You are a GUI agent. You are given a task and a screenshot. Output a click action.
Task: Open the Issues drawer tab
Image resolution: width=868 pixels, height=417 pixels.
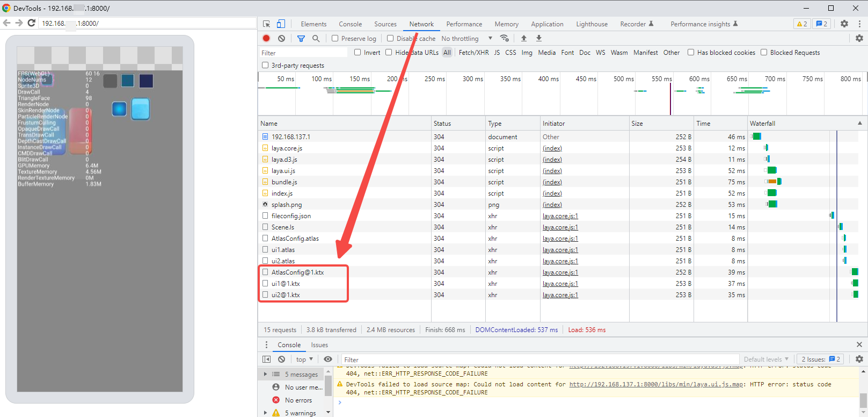319,345
